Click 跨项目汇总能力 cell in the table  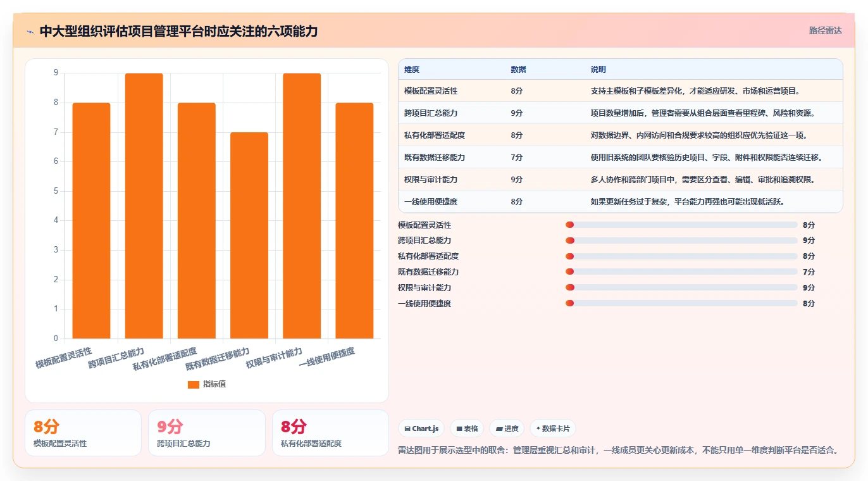click(431, 113)
